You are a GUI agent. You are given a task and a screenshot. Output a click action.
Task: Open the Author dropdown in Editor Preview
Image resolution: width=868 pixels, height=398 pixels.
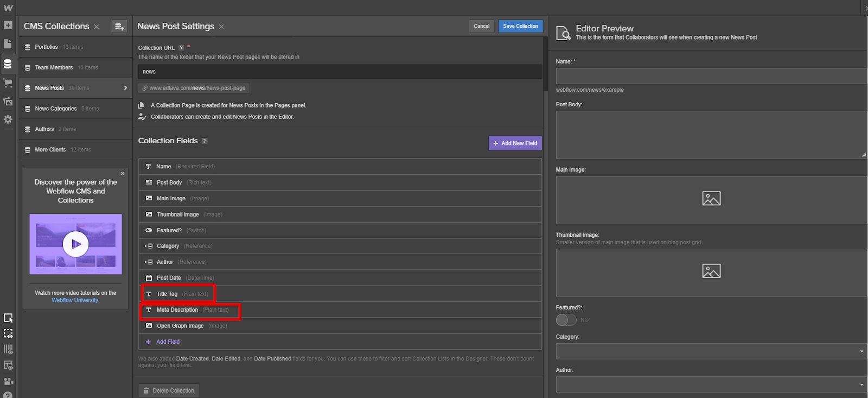(x=711, y=384)
